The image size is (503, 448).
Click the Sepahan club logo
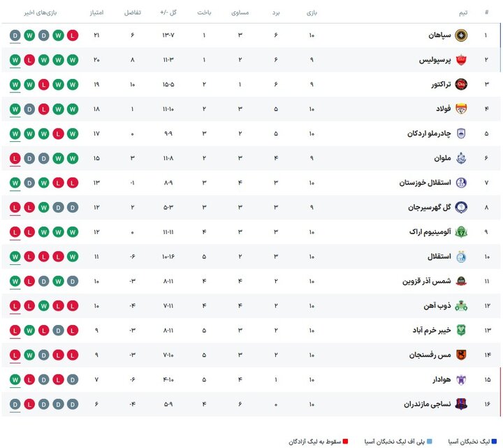[461, 36]
